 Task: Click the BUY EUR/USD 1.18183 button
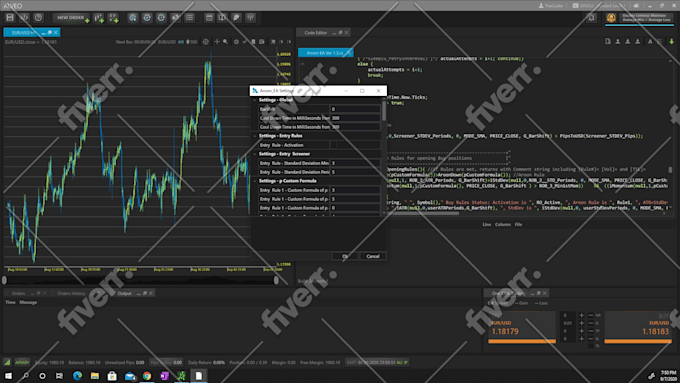point(638,327)
